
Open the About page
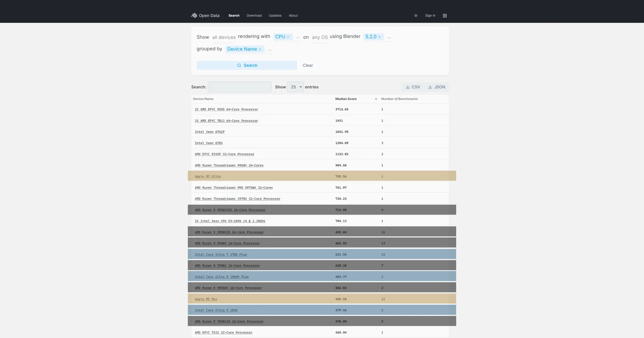pos(293,16)
